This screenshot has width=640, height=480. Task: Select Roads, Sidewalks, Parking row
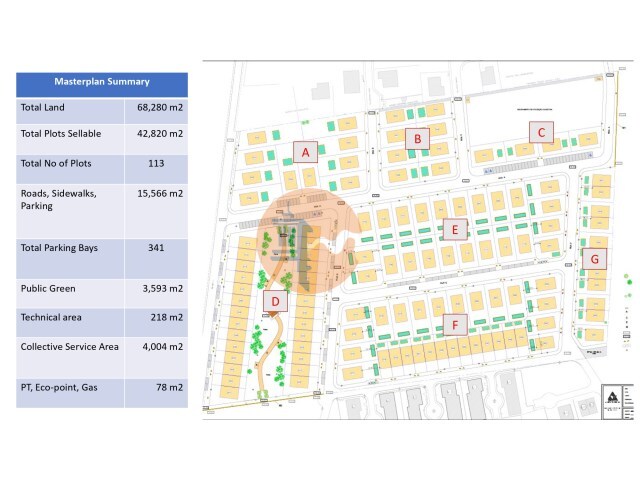70,199
